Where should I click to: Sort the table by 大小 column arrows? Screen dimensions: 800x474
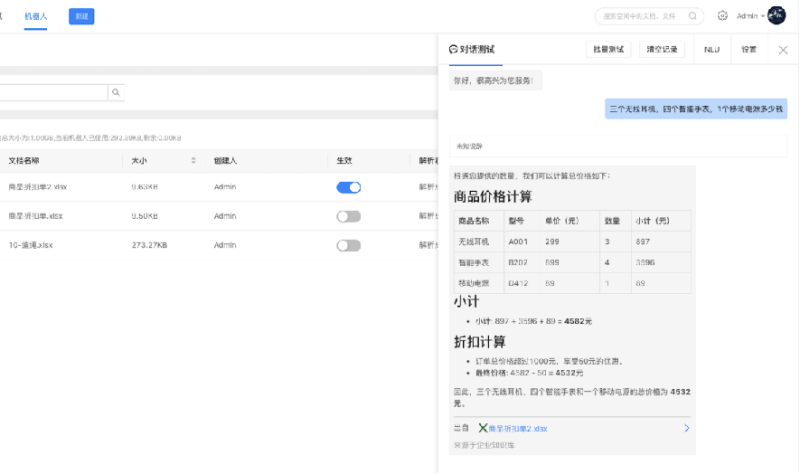(x=193, y=161)
